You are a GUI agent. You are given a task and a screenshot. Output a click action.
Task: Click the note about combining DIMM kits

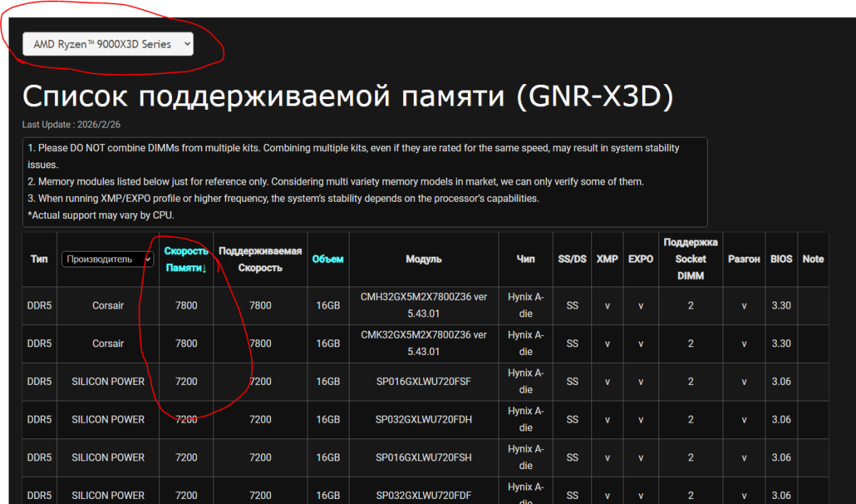(x=353, y=156)
